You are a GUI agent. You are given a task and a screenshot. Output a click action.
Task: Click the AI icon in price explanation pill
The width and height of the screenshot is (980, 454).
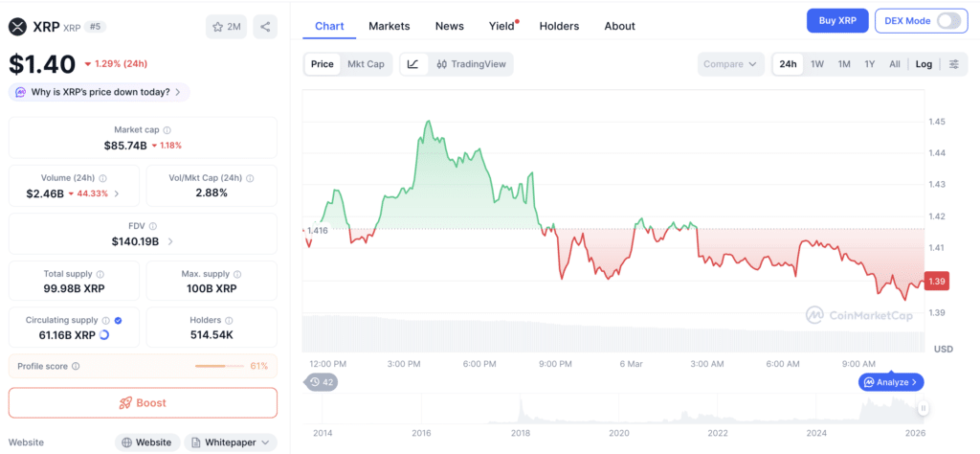[21, 92]
